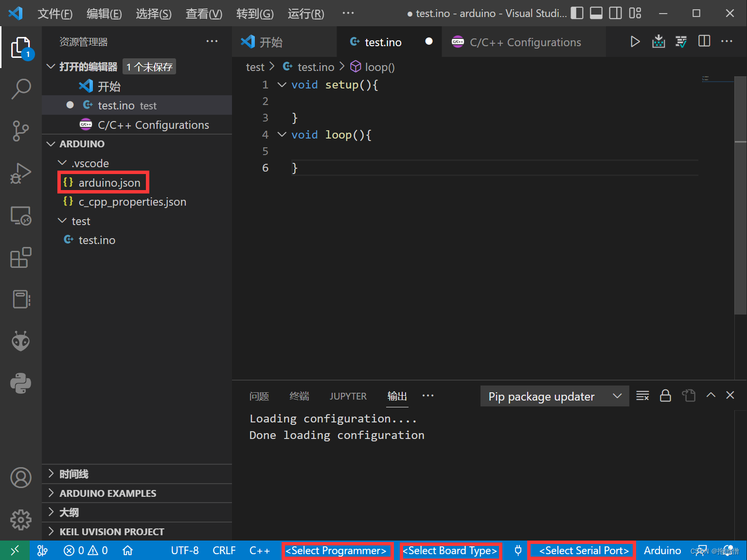747x560 pixels.
Task: Open the Accounts menu
Action: pos(21,478)
